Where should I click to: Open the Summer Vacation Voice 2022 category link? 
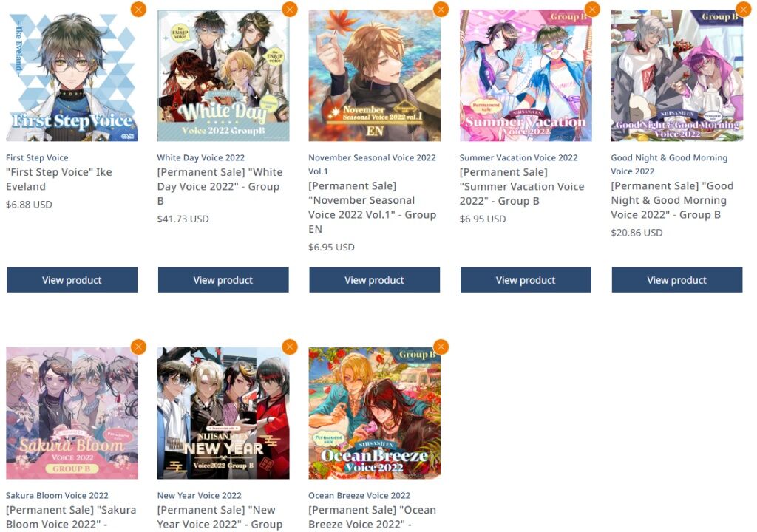pyautogui.click(x=518, y=157)
